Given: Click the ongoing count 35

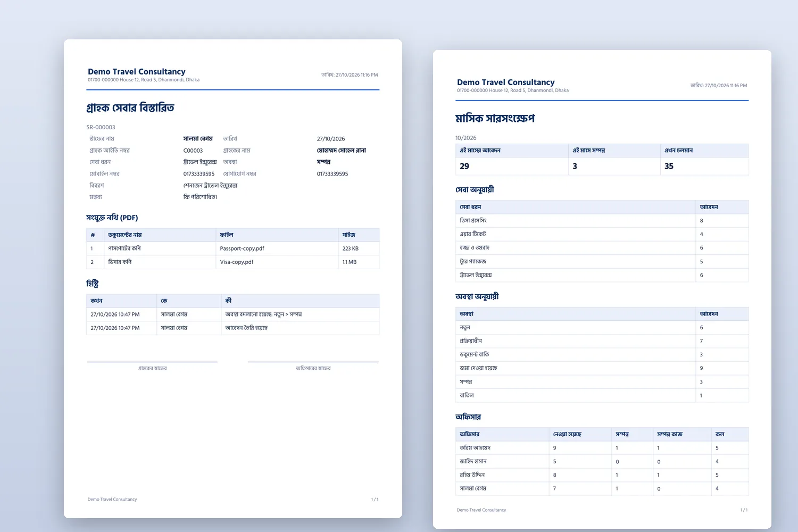Looking at the screenshot, I should pos(669,166).
